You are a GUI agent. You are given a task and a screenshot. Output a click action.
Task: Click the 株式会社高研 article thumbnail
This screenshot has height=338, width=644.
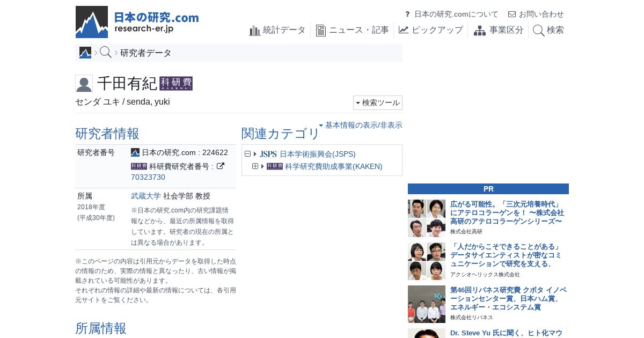click(x=427, y=218)
